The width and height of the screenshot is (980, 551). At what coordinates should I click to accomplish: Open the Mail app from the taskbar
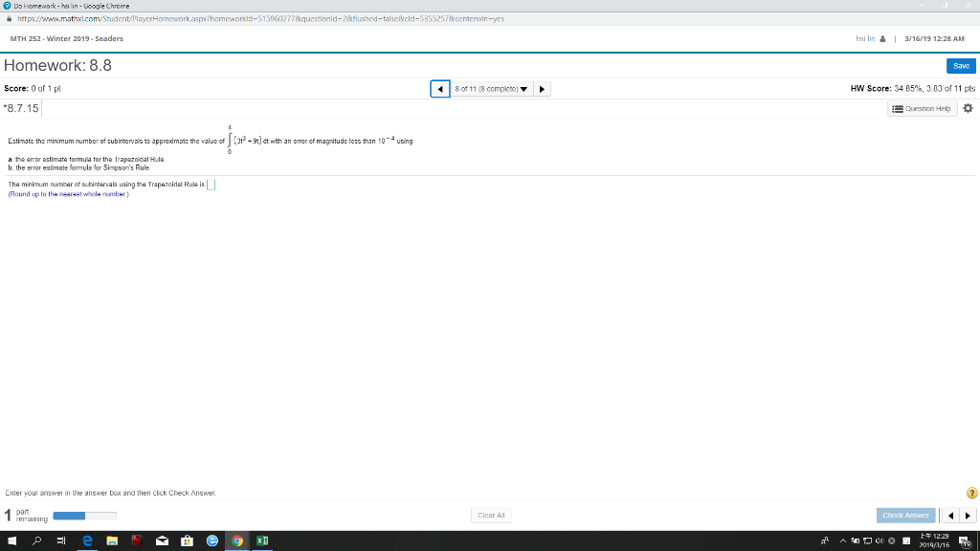tap(161, 541)
